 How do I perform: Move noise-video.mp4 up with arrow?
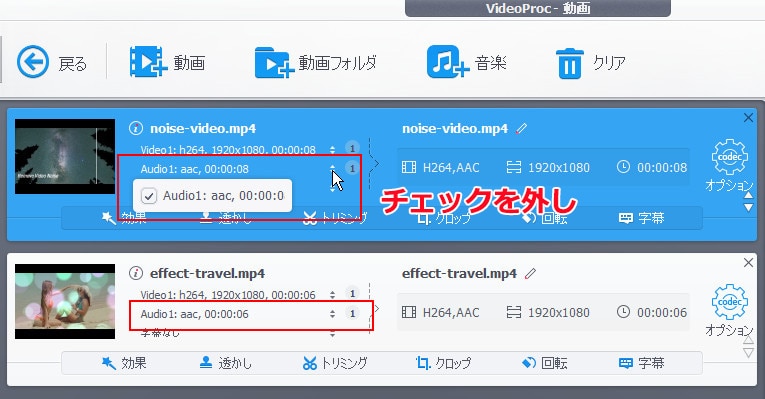(748, 196)
